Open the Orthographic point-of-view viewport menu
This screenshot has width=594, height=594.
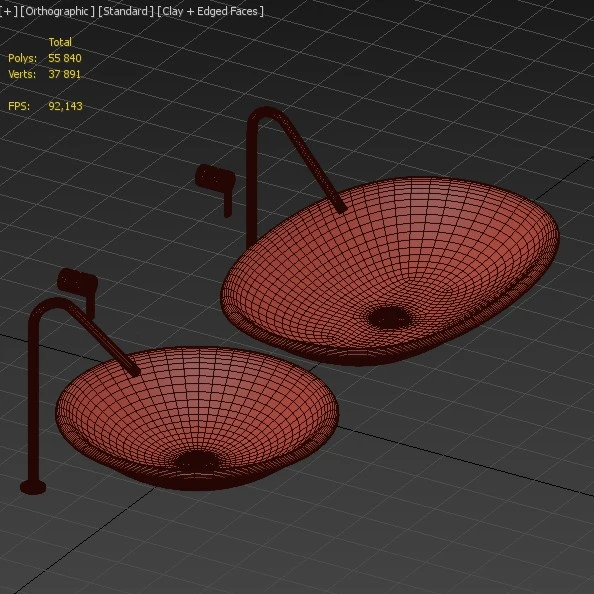[57, 11]
